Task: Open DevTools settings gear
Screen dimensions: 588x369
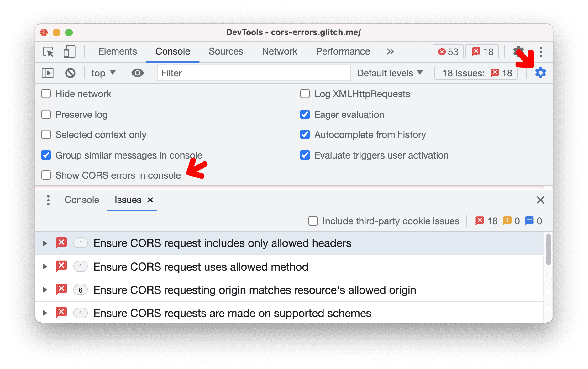Action: coord(519,51)
